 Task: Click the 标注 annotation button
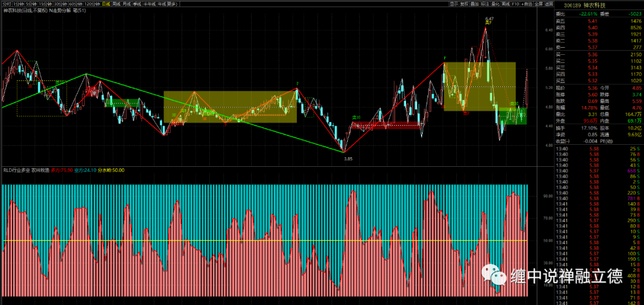click(485, 4)
